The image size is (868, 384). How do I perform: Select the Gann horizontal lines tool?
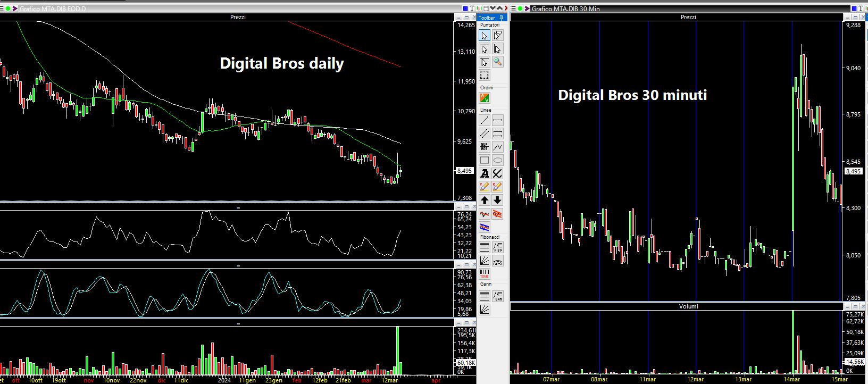click(485, 296)
